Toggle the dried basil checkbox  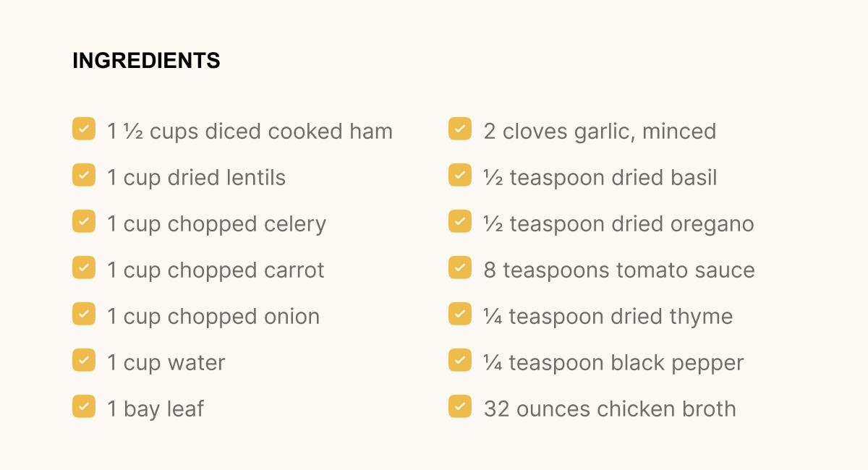tap(460, 175)
